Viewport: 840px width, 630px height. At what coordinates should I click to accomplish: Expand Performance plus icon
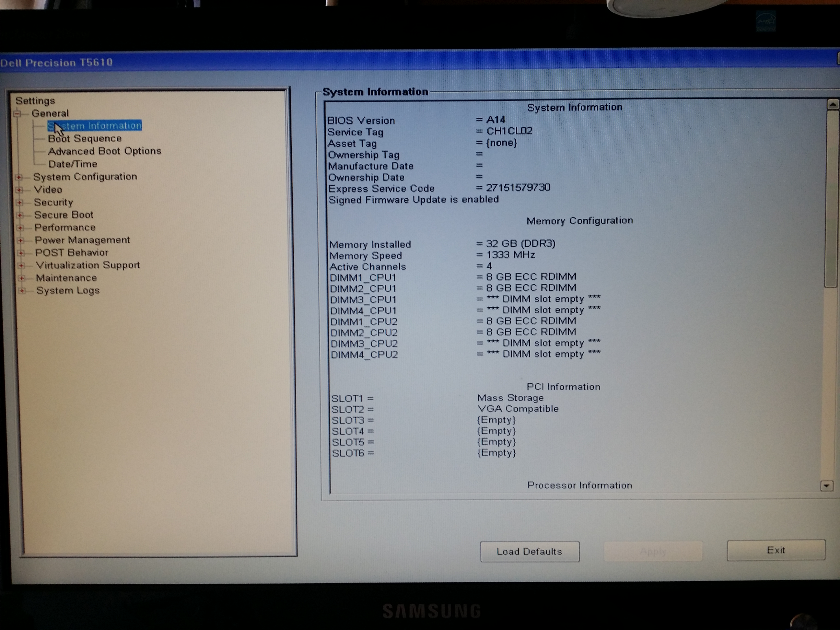[x=21, y=228]
